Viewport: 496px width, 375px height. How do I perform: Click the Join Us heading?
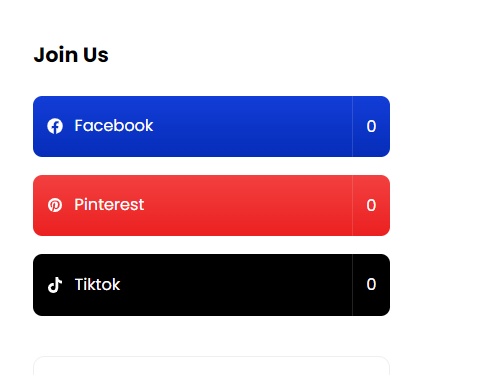pyautogui.click(x=71, y=55)
